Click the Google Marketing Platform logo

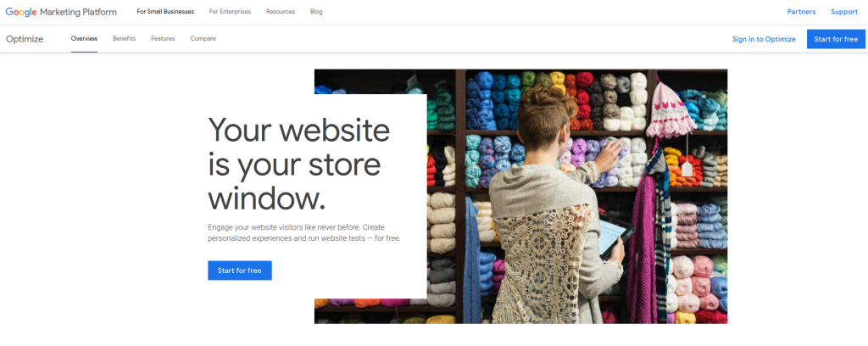(61, 12)
